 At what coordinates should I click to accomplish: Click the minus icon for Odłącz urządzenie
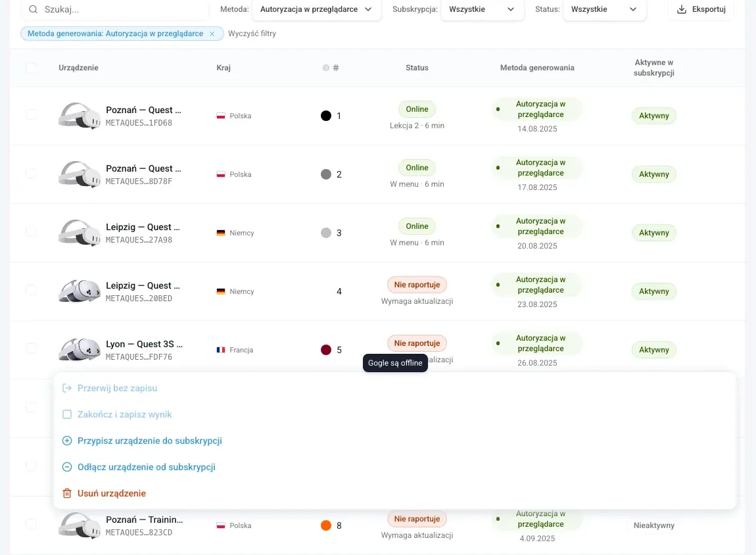tap(67, 467)
